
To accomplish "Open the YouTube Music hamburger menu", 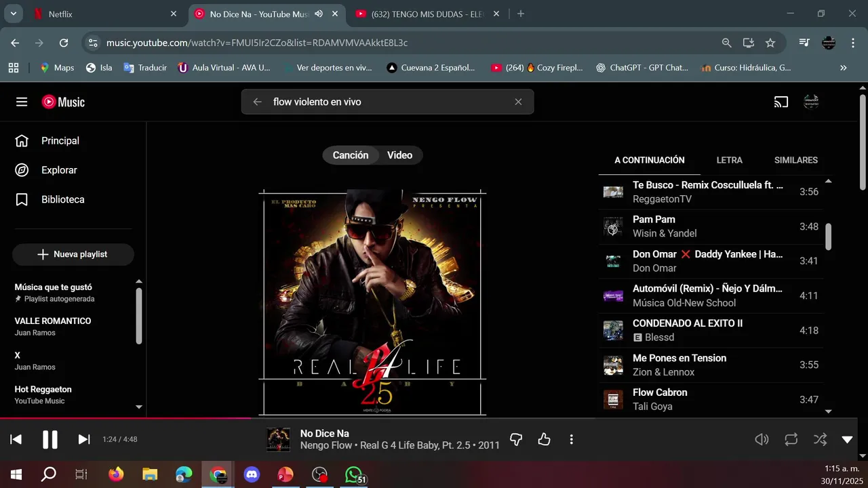I will point(22,102).
